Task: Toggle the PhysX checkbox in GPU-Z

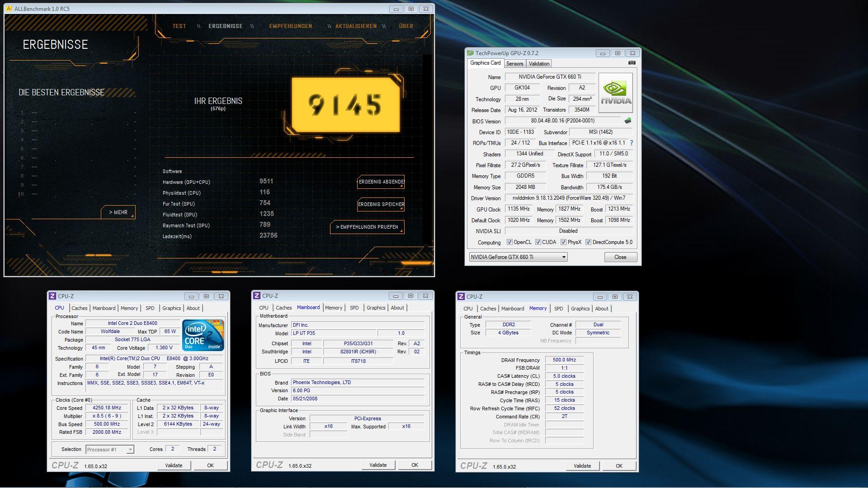Action: pos(563,242)
